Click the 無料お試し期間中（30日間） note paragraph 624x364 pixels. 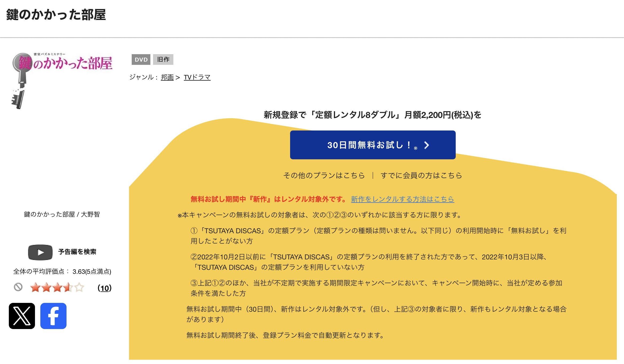tap(377, 314)
